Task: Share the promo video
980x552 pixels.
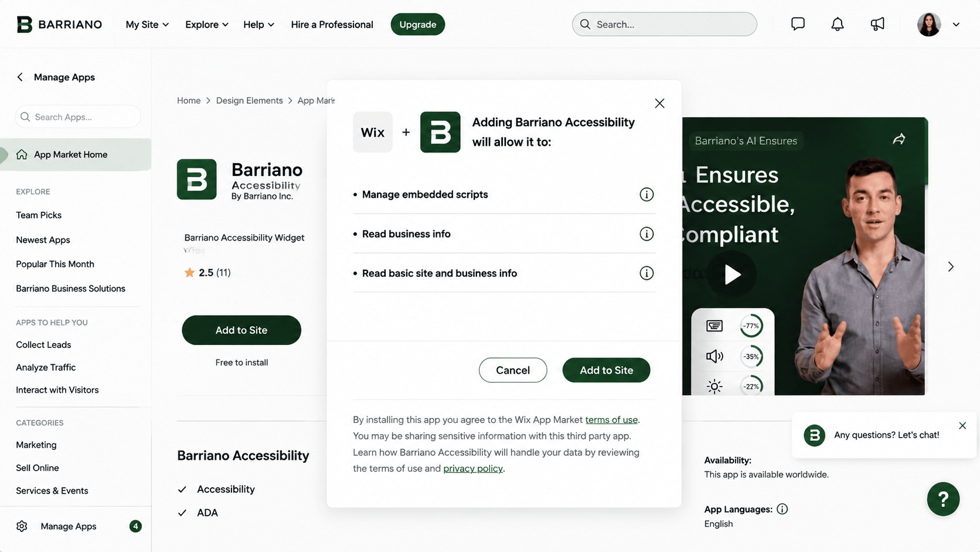Action: tap(899, 139)
